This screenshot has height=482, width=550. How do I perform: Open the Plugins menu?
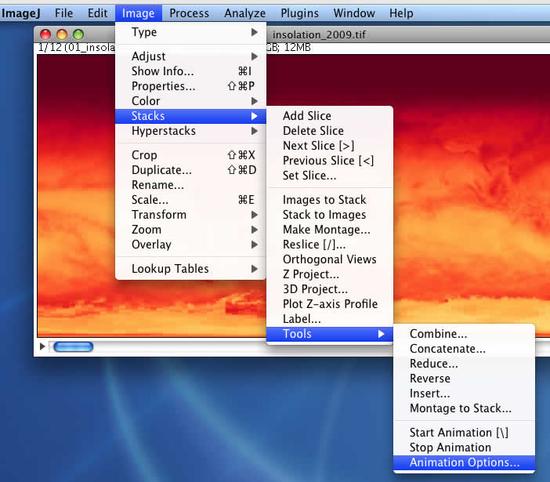click(300, 13)
